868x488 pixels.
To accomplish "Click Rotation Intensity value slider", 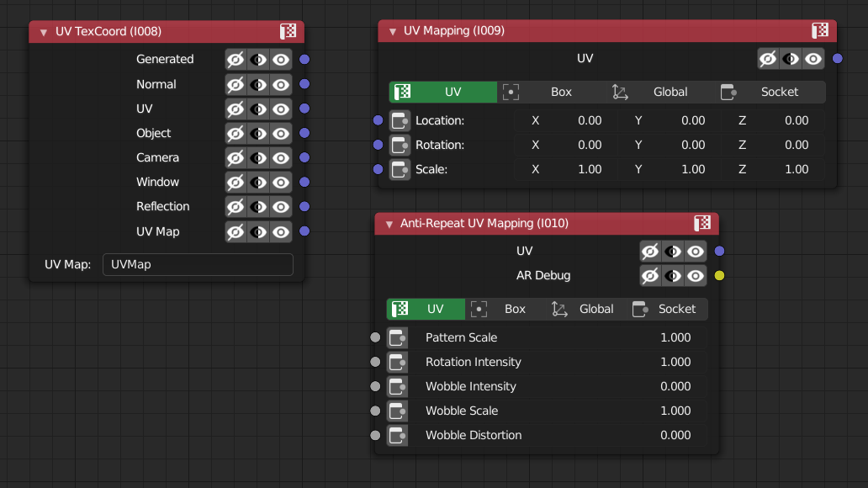I will click(x=558, y=362).
